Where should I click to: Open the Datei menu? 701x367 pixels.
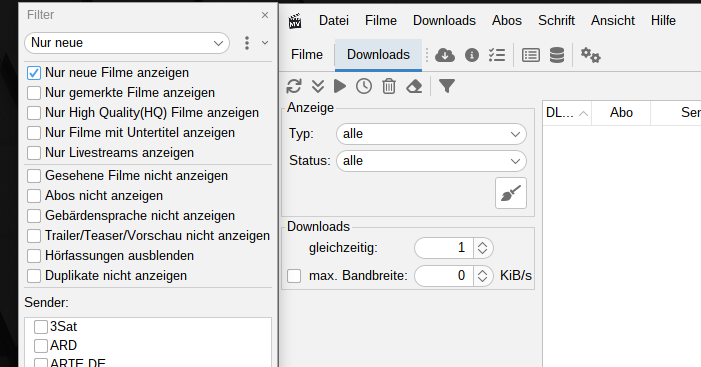(x=334, y=21)
